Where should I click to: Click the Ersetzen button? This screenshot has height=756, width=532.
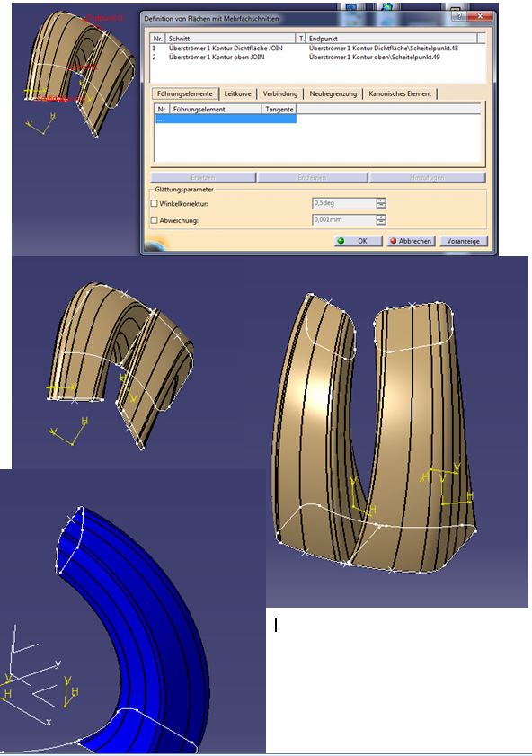pos(203,177)
